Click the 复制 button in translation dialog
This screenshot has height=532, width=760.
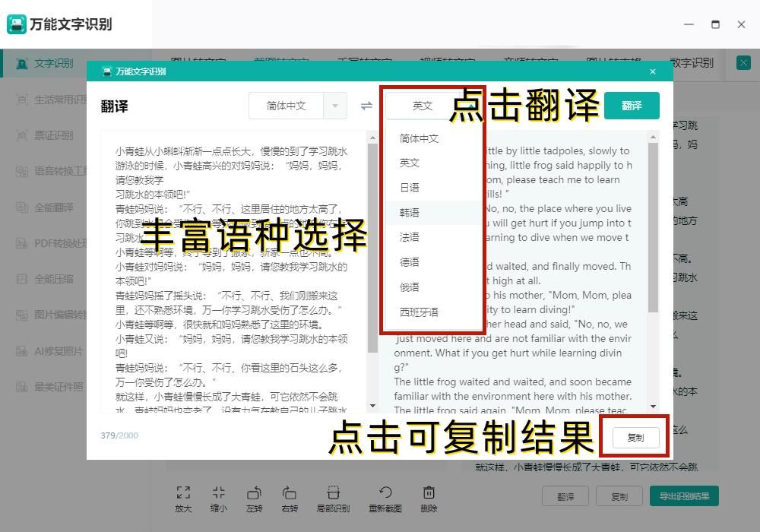[635, 438]
